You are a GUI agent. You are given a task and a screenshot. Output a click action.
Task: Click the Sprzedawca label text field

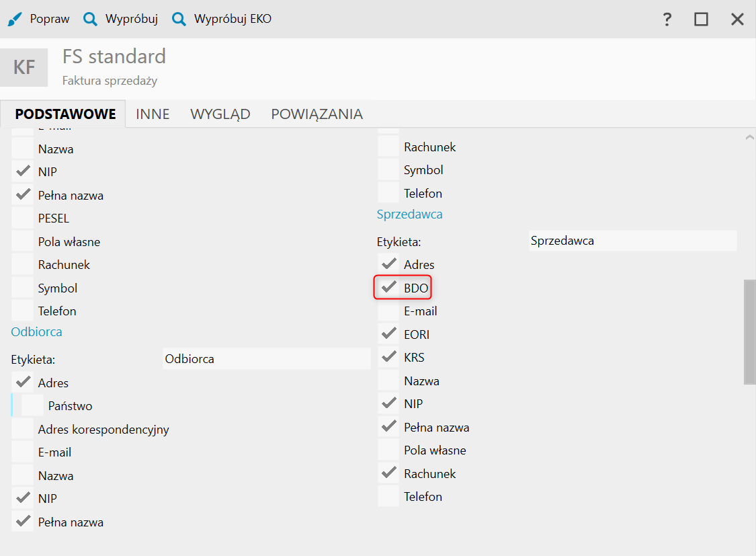(632, 241)
